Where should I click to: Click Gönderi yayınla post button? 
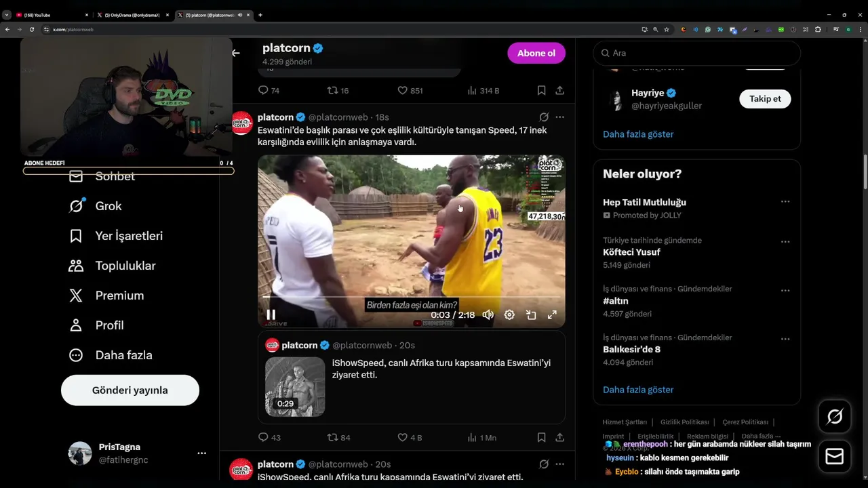[130, 390]
